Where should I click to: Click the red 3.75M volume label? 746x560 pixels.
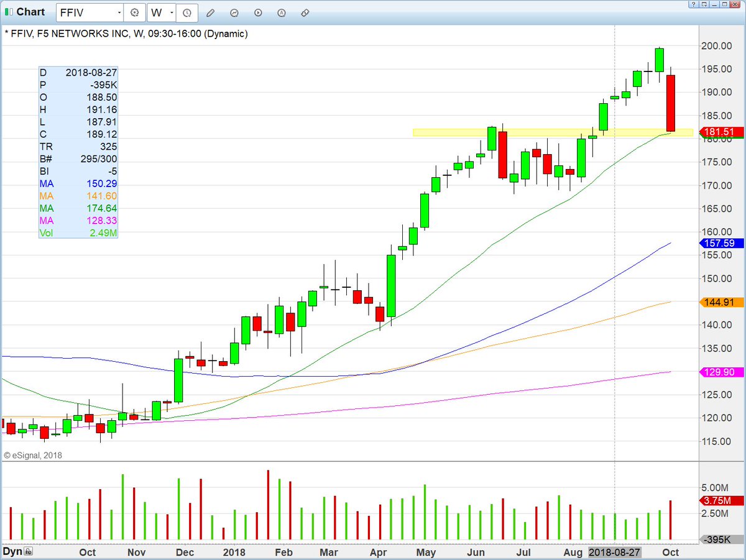[x=722, y=501]
